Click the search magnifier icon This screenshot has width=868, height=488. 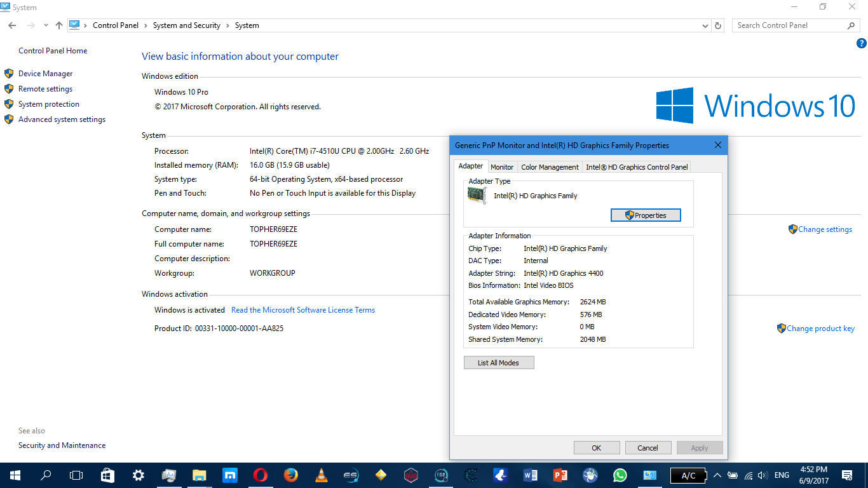click(851, 25)
